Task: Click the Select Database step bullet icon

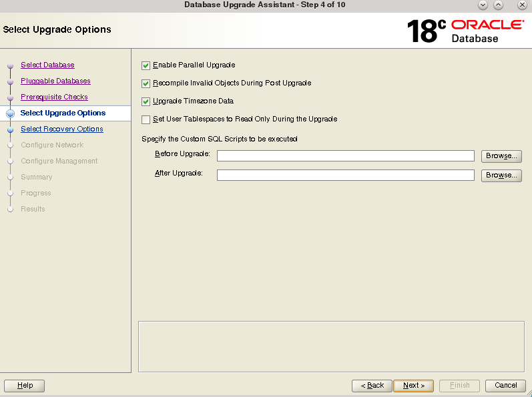Action: [11, 65]
